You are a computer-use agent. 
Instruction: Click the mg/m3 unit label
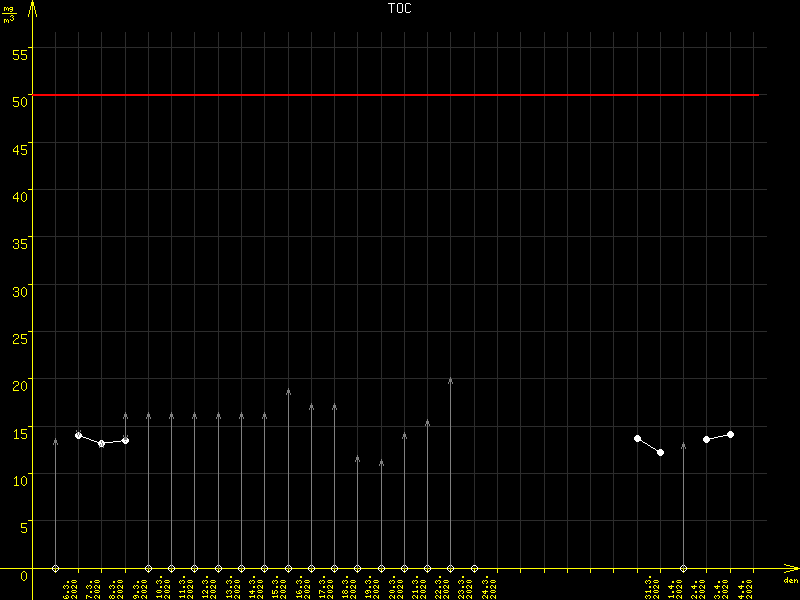pos(10,13)
